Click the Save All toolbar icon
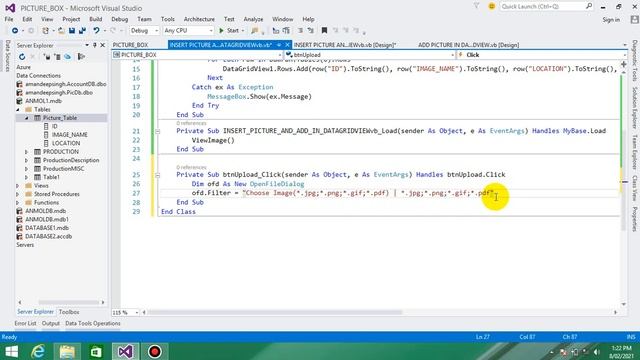This screenshot has width=640, height=360. point(82,31)
